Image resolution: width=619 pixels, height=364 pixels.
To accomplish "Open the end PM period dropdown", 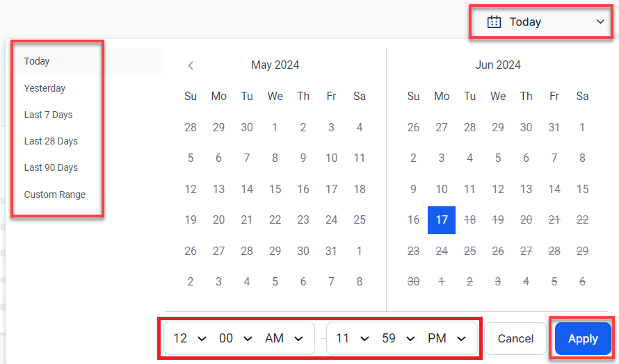I will tap(447, 339).
